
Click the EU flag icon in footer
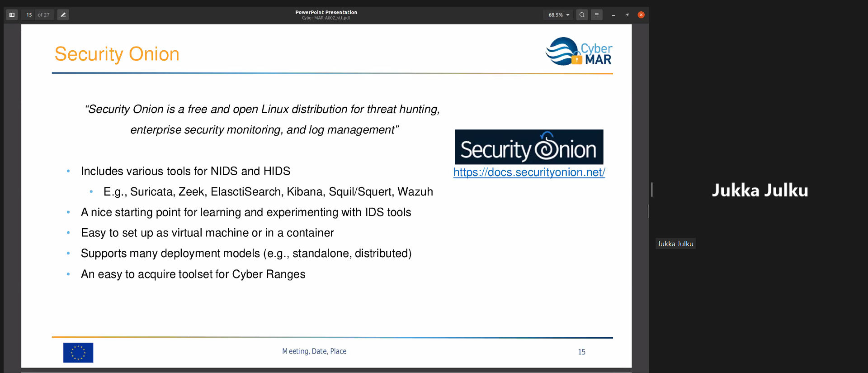coord(78,352)
